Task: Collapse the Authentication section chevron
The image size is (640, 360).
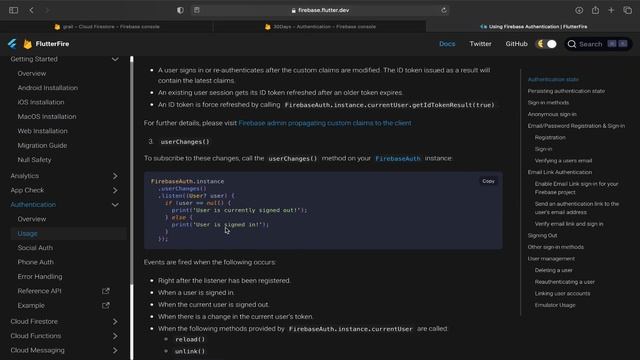Action: [115, 205]
